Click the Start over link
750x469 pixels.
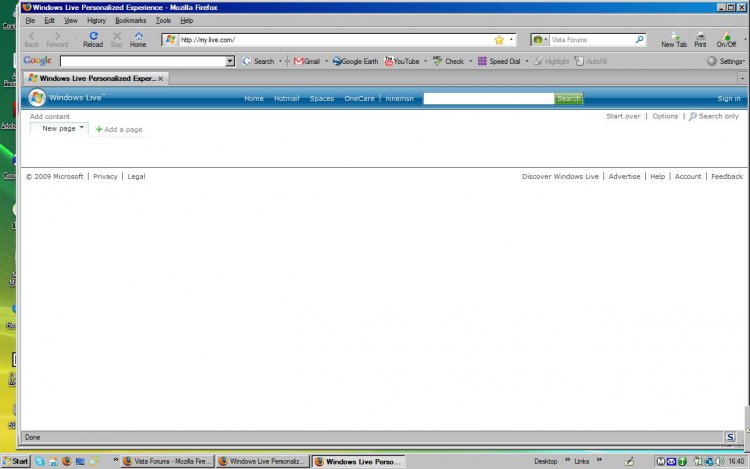click(x=623, y=116)
